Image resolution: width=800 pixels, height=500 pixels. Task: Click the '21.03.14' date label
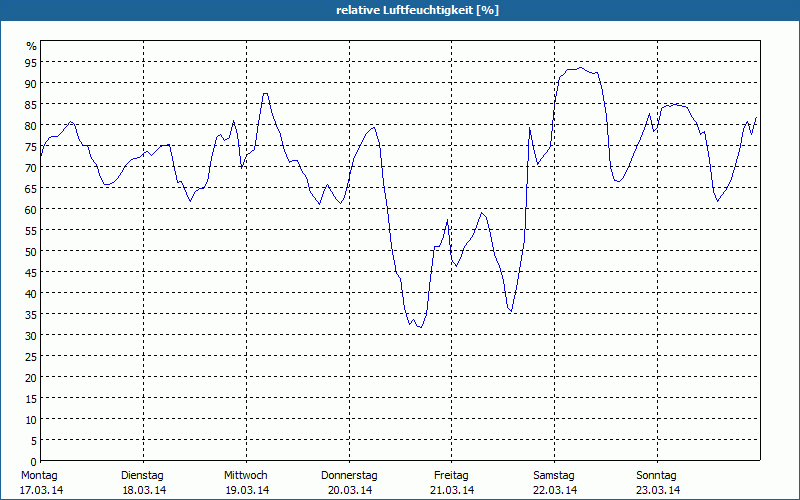pos(452,490)
